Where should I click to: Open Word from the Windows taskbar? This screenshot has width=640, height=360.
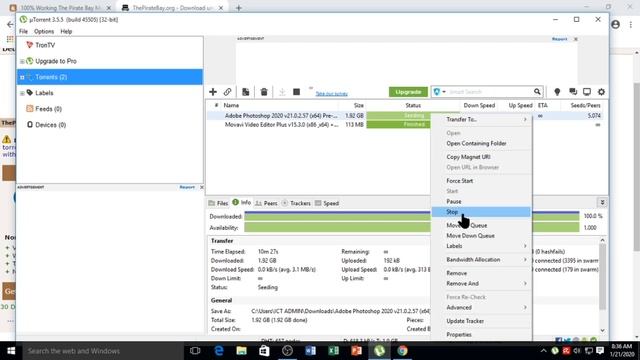[310, 351]
